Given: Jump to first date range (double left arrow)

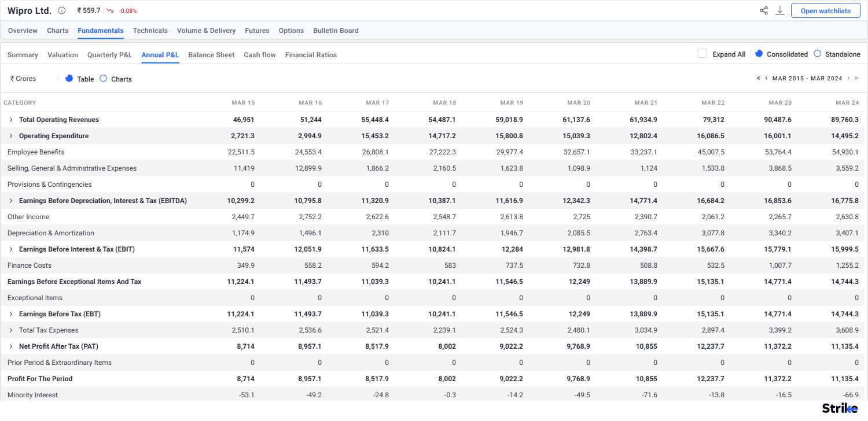Looking at the screenshot, I should [x=758, y=78].
